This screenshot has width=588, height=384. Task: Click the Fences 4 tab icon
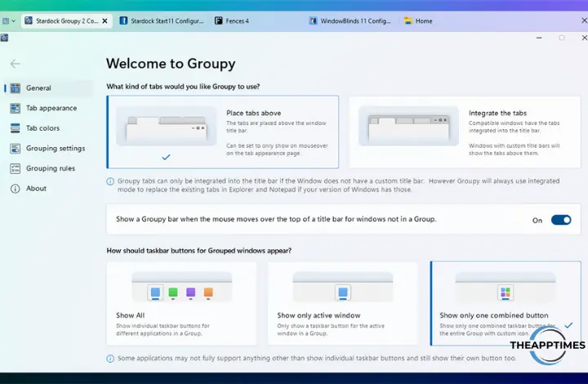(218, 21)
